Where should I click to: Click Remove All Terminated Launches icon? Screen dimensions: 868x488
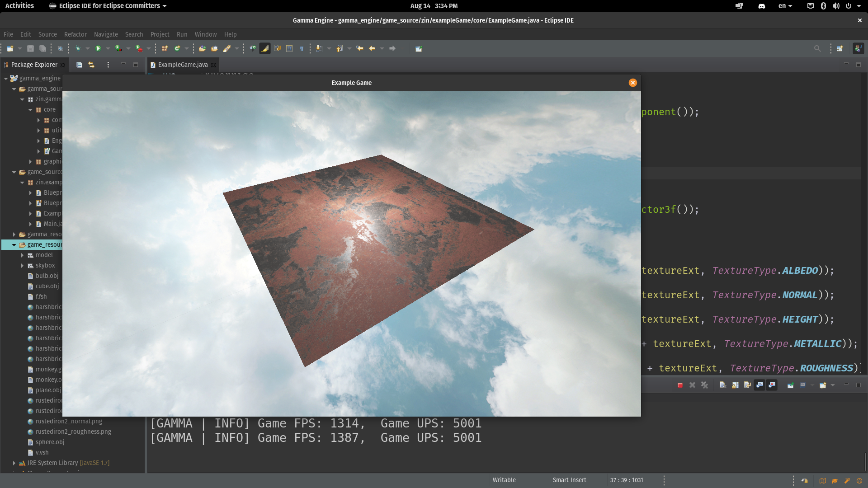[704, 385]
